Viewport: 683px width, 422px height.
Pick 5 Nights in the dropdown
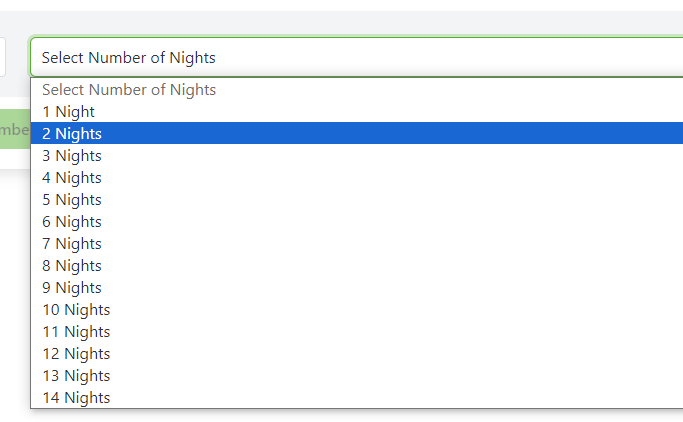[72, 200]
